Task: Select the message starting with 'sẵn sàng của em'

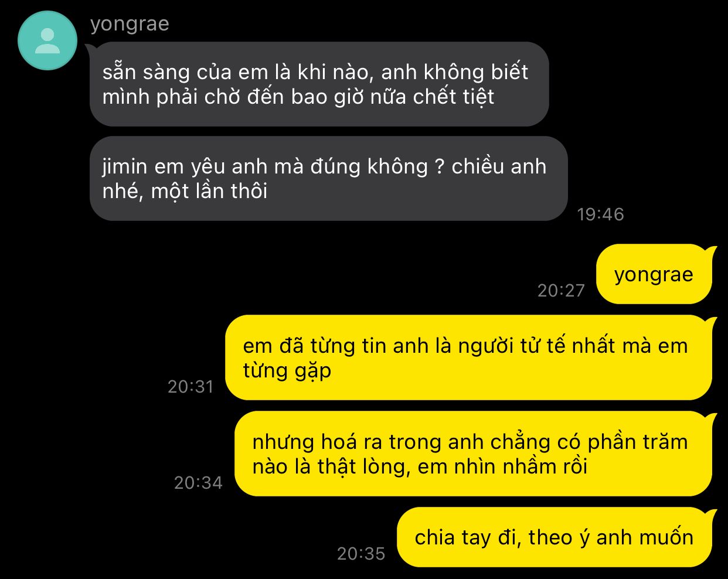Action: point(319,84)
